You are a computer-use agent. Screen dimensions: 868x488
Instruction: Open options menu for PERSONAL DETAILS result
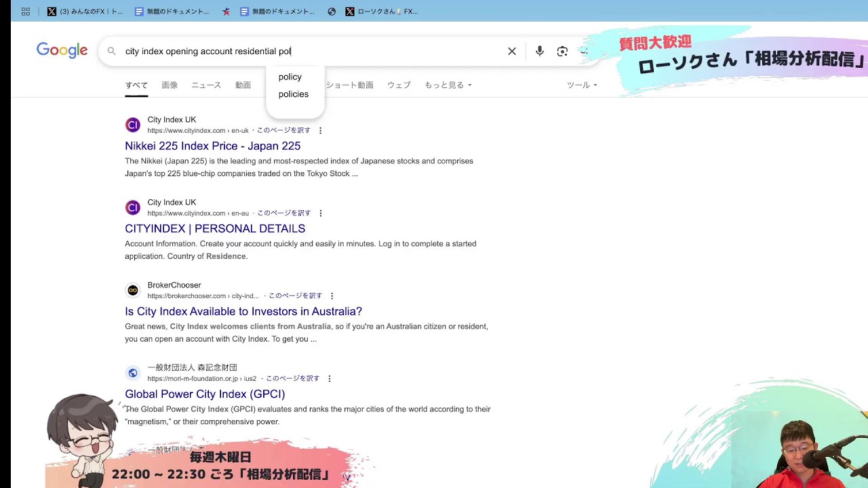tap(321, 213)
